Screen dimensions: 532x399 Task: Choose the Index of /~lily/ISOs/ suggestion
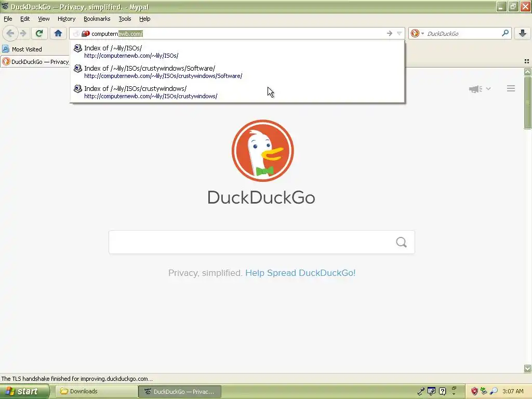[x=237, y=51]
